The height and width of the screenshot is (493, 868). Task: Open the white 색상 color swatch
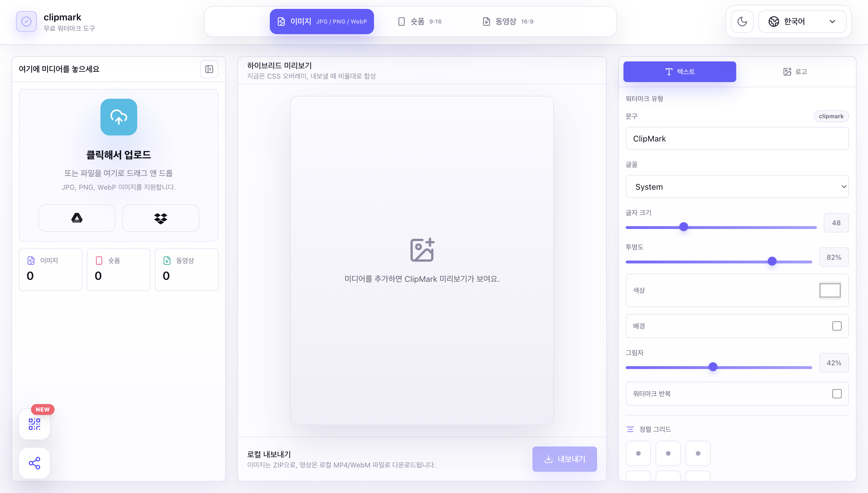click(830, 290)
